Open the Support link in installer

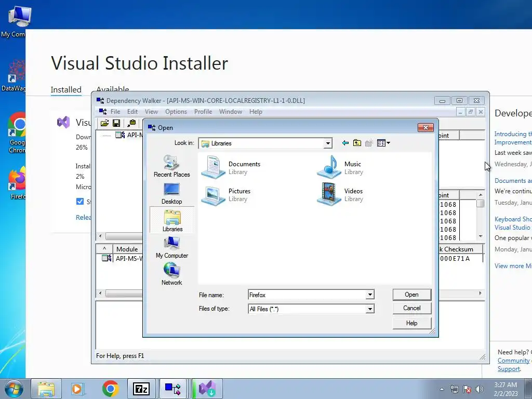coord(509,368)
